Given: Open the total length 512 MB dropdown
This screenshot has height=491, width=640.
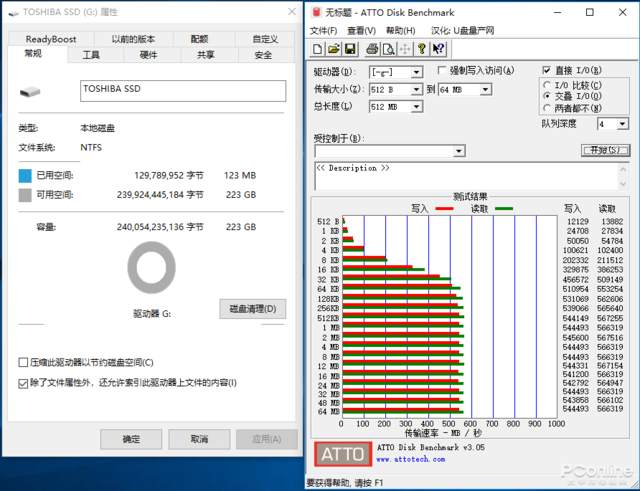Looking at the screenshot, I should (416, 107).
